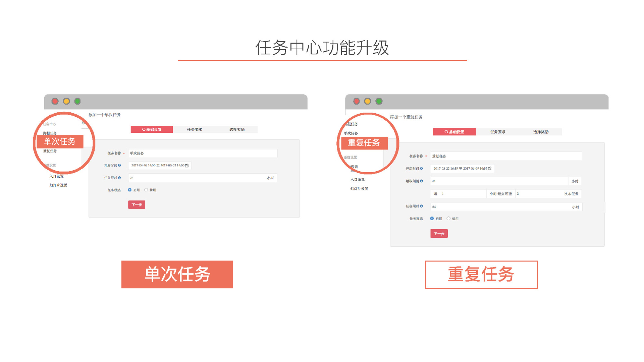This screenshot has width=644, height=362.
Task: Open 海报任务 in 单次任务 window sidebar
Action: 50,133
